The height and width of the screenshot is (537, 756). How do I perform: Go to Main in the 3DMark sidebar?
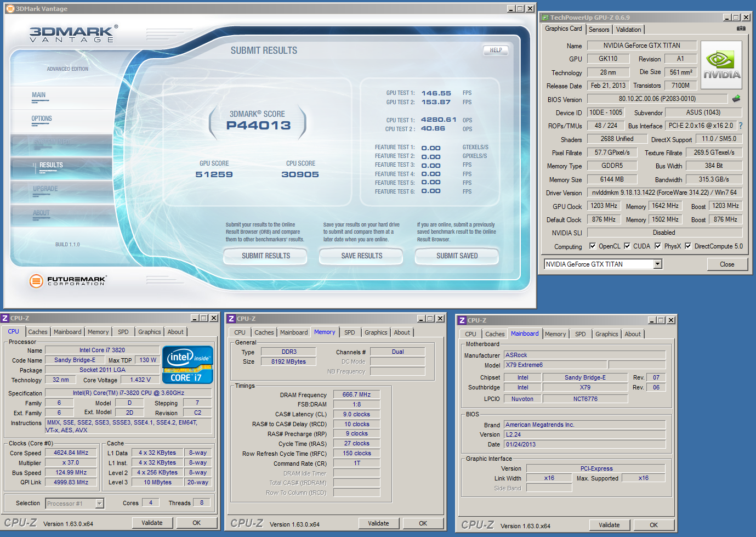[x=39, y=95]
